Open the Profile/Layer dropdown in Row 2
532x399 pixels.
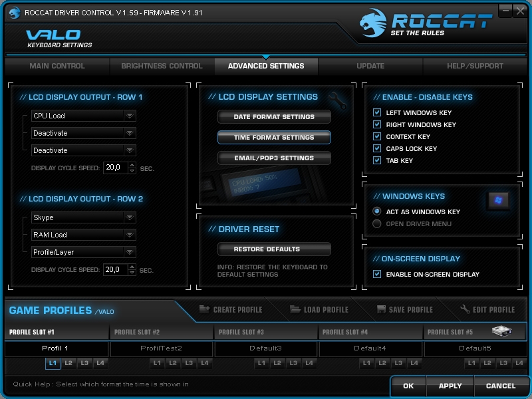coord(84,252)
